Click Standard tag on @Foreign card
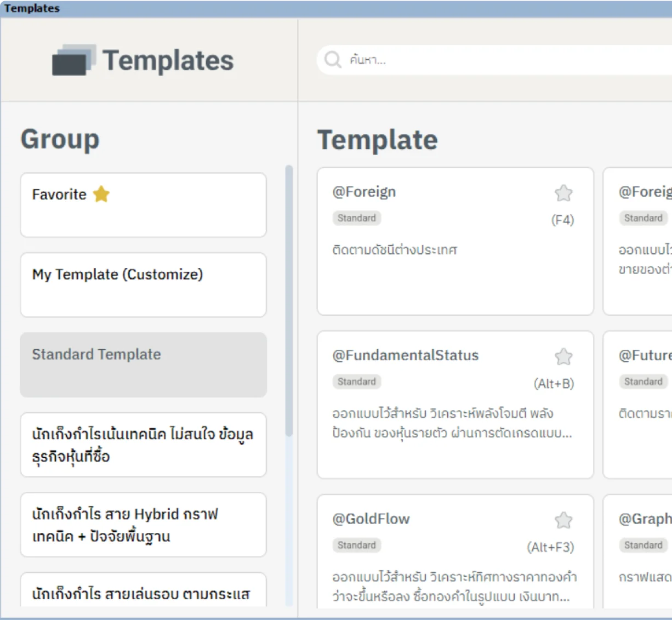 tap(357, 218)
